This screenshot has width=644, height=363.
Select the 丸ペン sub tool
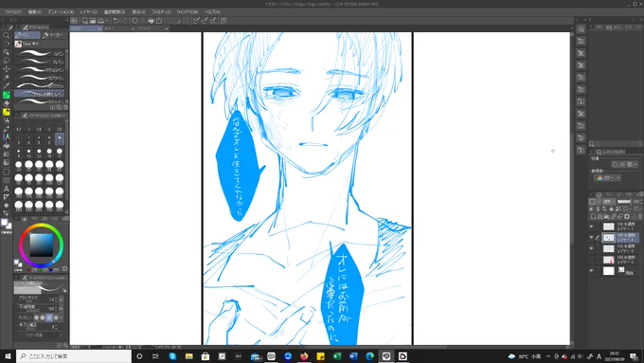pos(40,62)
